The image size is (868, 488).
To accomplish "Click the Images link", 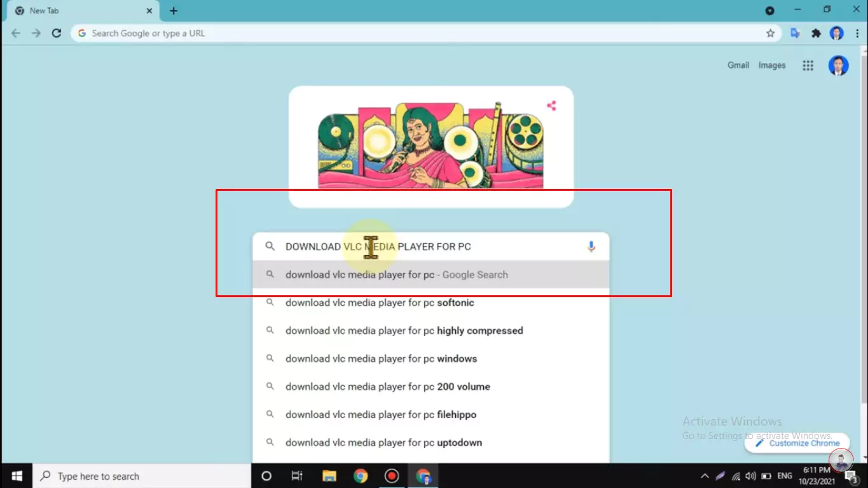I will 772,66.
